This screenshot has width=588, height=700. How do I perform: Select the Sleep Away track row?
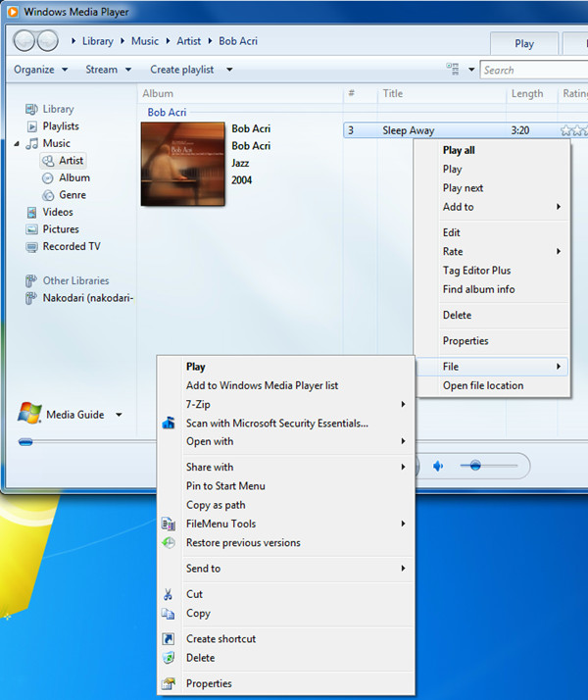(465, 130)
